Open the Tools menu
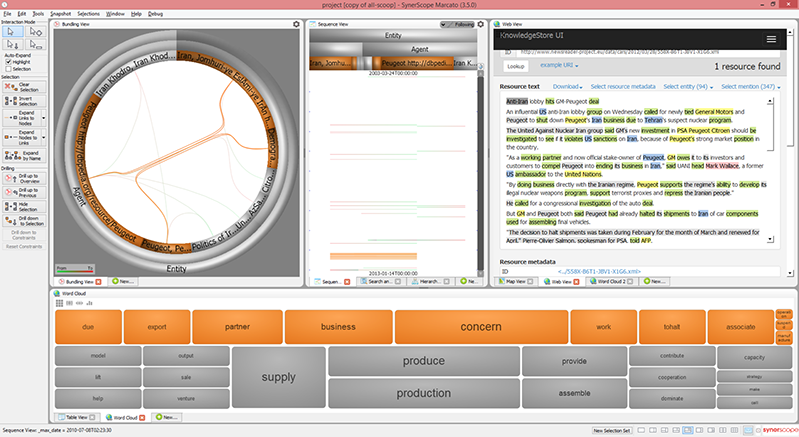The image size is (799, 437). [38, 14]
